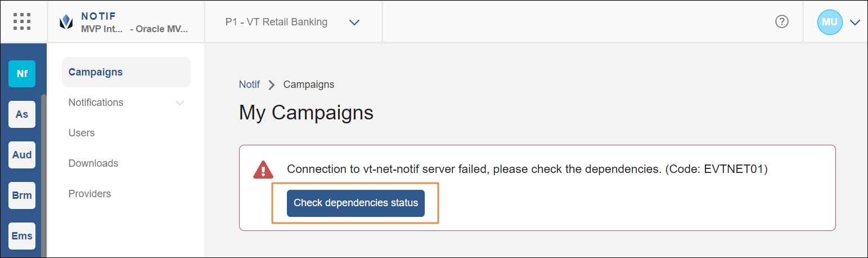
Task: Switch to the Brm app
Action: point(22,195)
